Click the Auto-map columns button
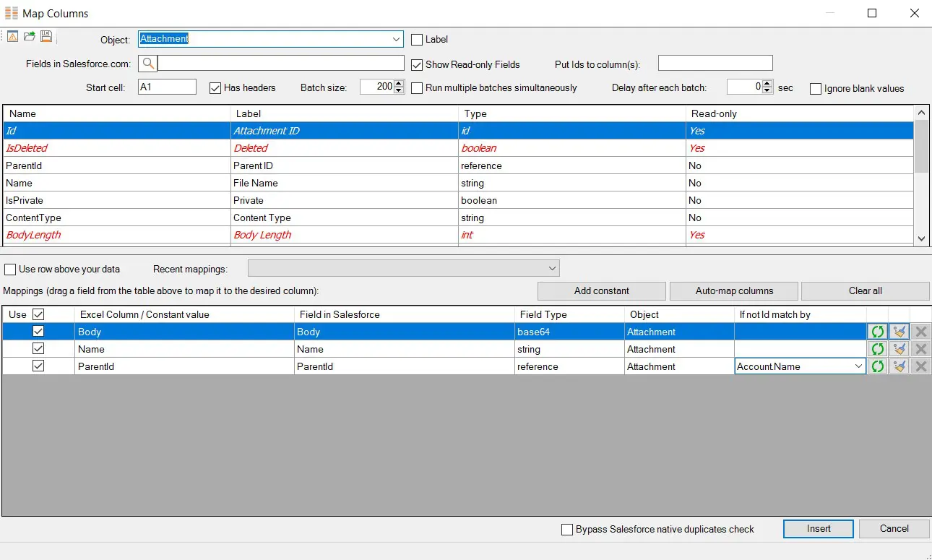The image size is (932, 560). [733, 290]
